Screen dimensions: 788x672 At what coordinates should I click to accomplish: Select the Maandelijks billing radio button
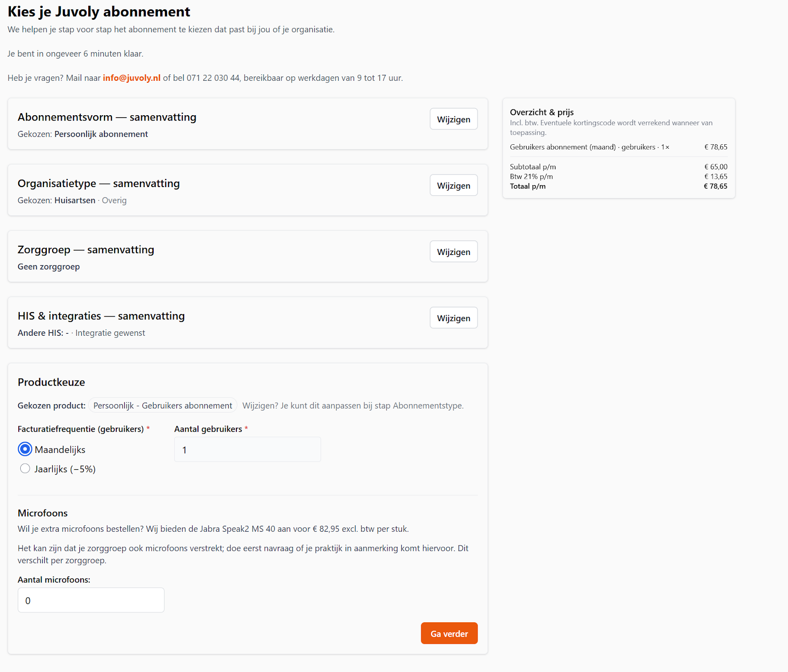point(25,449)
